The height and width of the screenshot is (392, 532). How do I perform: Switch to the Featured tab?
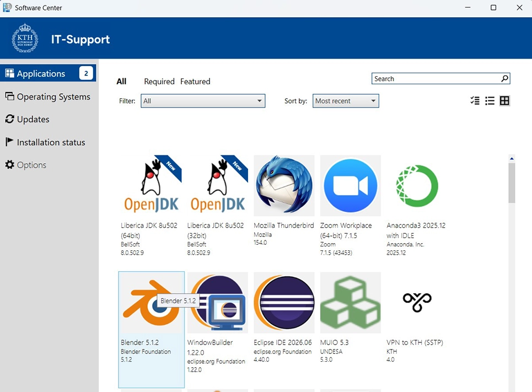(x=195, y=82)
